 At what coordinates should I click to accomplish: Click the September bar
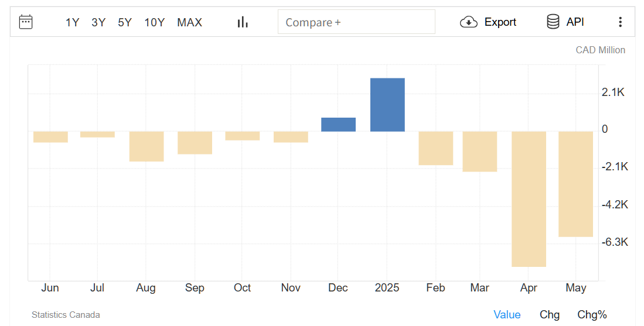tap(195, 143)
